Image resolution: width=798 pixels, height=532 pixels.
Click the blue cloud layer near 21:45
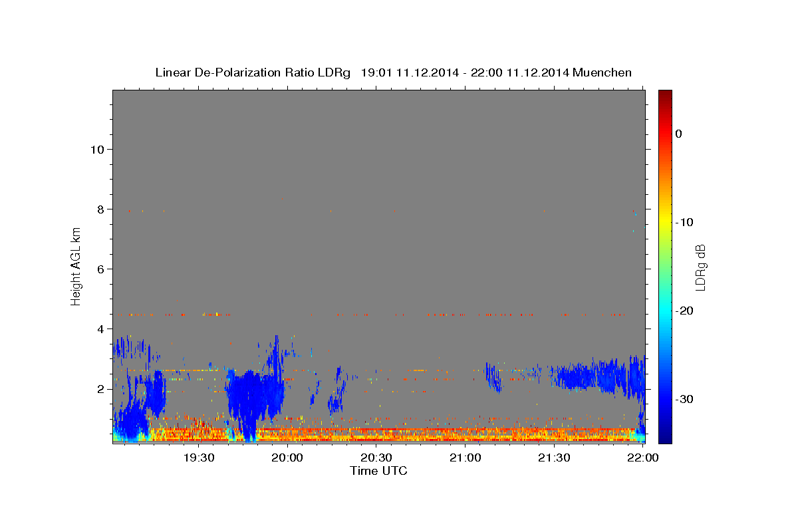pyautogui.click(x=598, y=378)
